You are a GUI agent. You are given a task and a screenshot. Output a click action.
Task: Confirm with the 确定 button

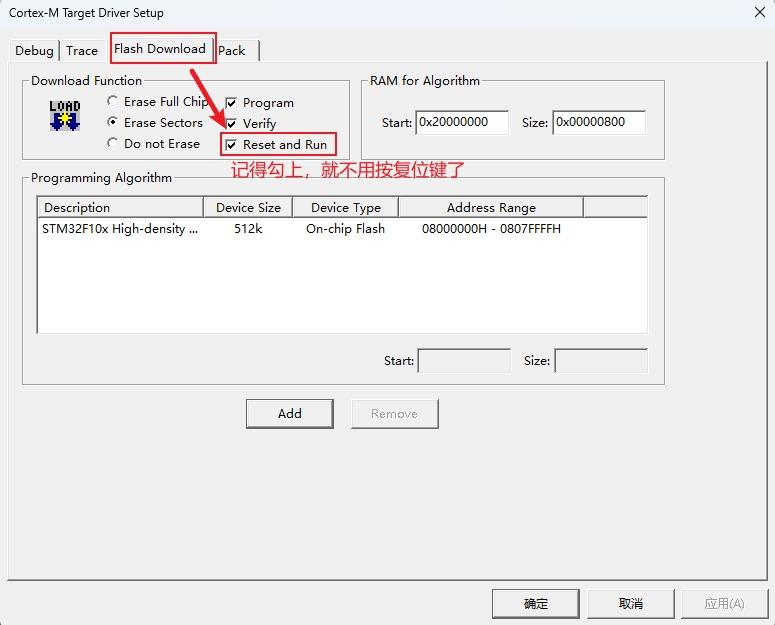click(535, 604)
